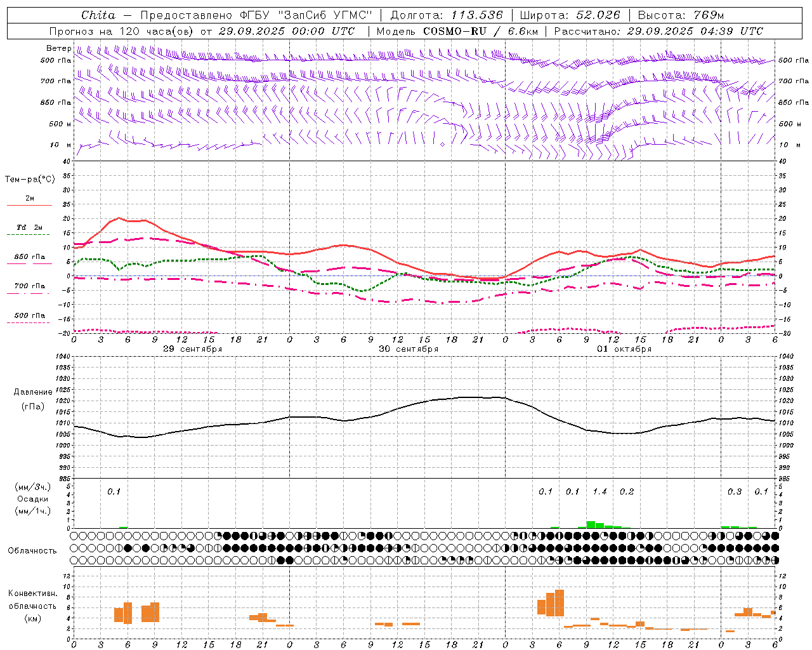Click the "(мм/3ч.)" precipitation unit label
Image resolution: width=812 pixels, height=650 pixels.
pyautogui.click(x=32, y=487)
